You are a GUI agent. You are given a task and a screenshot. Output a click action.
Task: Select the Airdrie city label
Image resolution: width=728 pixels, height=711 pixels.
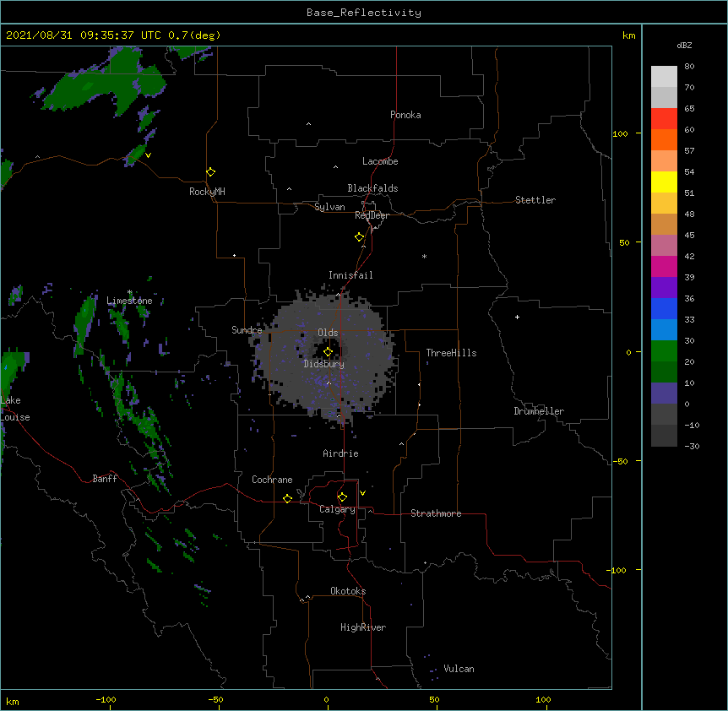tap(341, 453)
